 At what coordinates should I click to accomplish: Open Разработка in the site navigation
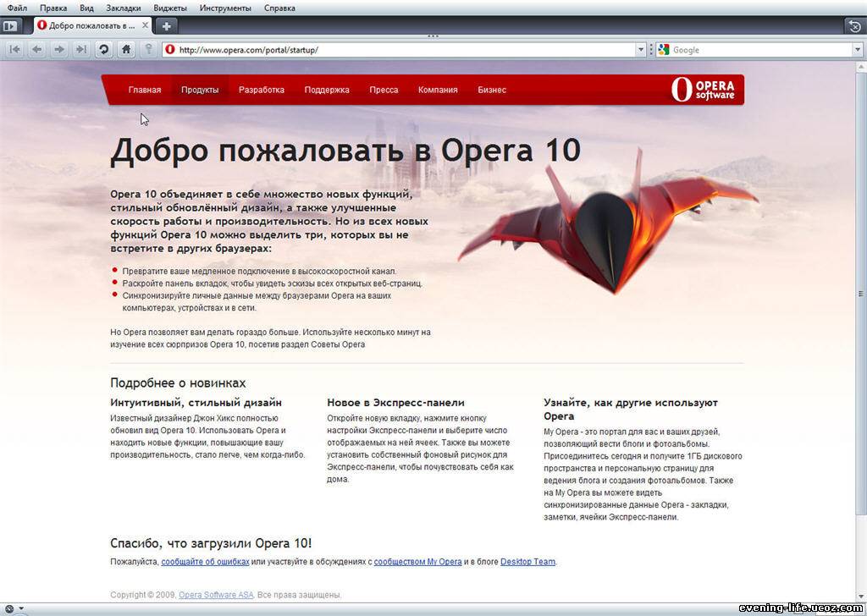click(262, 90)
